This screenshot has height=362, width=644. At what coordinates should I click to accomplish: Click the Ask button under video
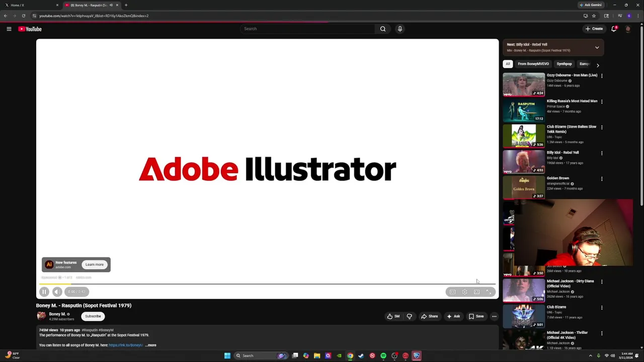pos(453,316)
